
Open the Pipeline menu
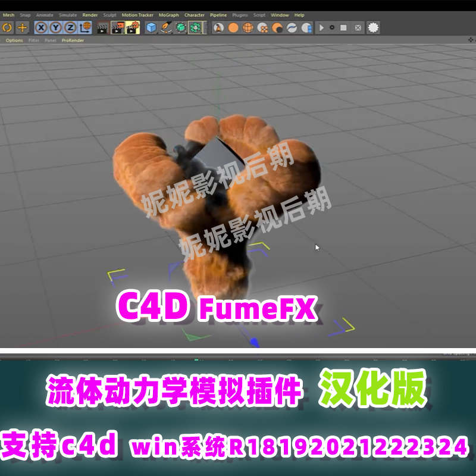click(218, 15)
